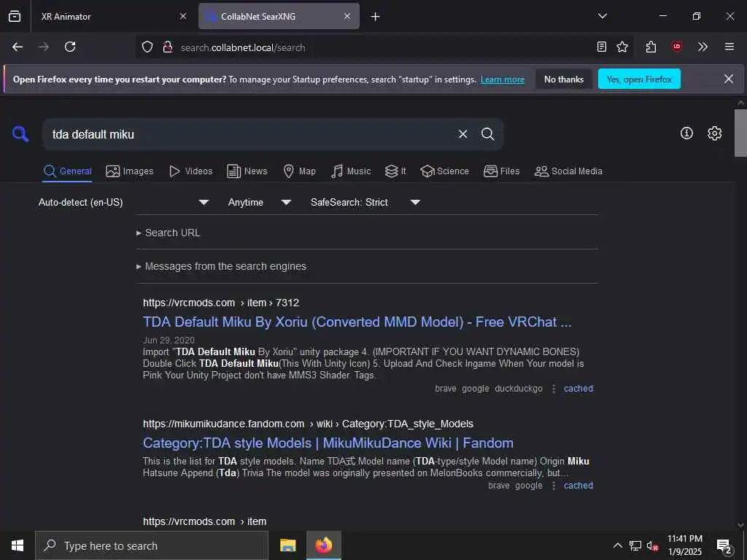Open the Files search category
The image size is (747, 560).
(x=502, y=171)
